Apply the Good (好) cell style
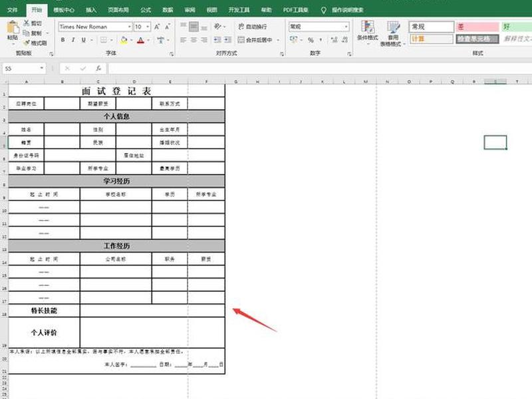532x399 pixels. (x=517, y=27)
